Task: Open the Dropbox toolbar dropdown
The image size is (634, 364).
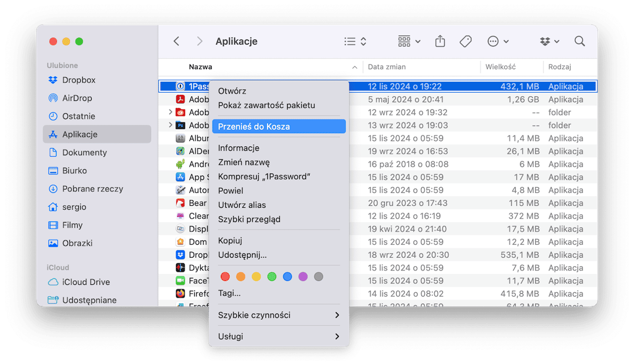Action: click(x=550, y=41)
